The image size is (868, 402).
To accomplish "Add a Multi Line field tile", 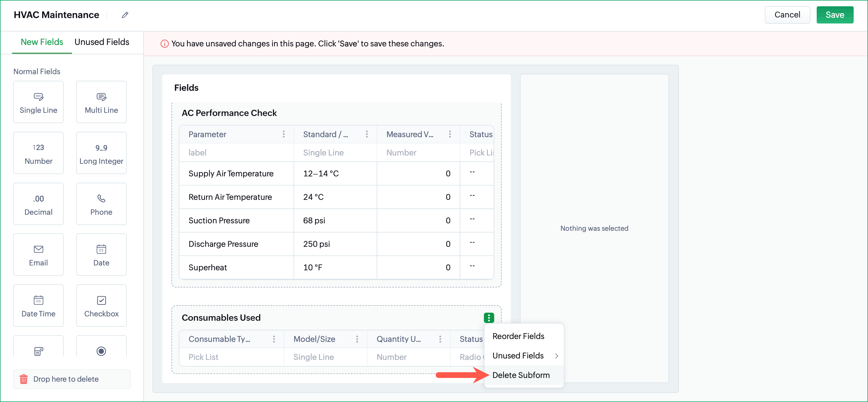I will (101, 102).
